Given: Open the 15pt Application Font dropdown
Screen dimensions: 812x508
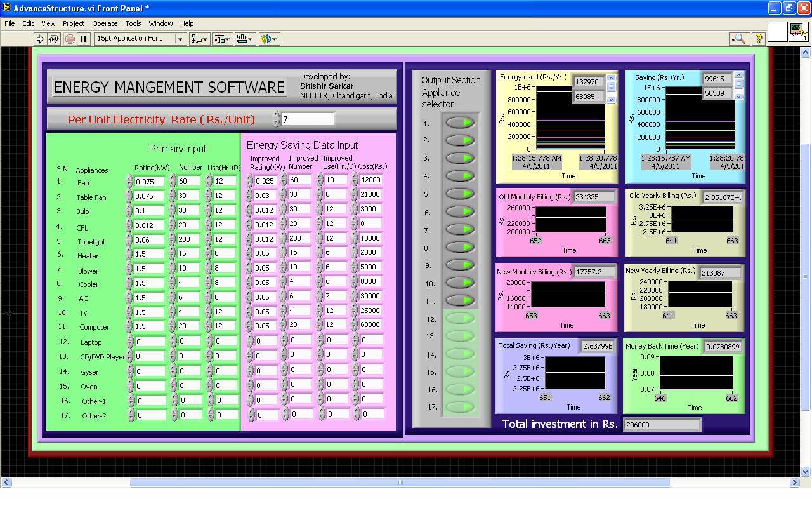Looking at the screenshot, I should point(180,39).
